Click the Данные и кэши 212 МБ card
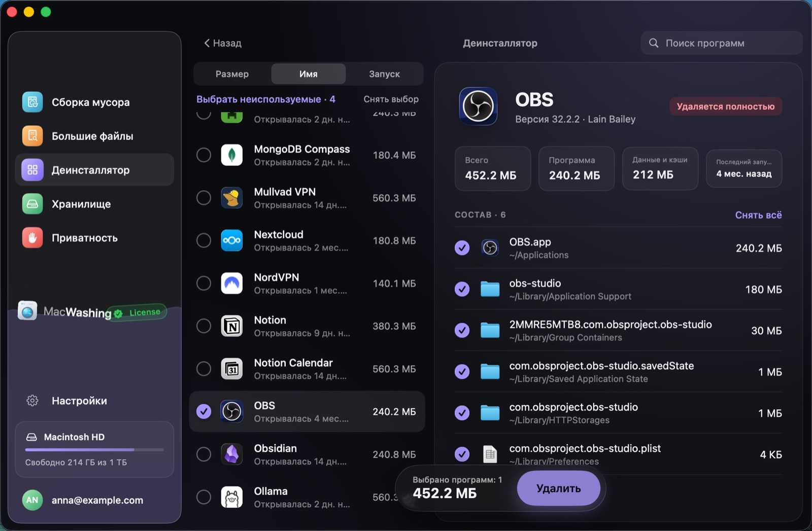 click(660, 169)
